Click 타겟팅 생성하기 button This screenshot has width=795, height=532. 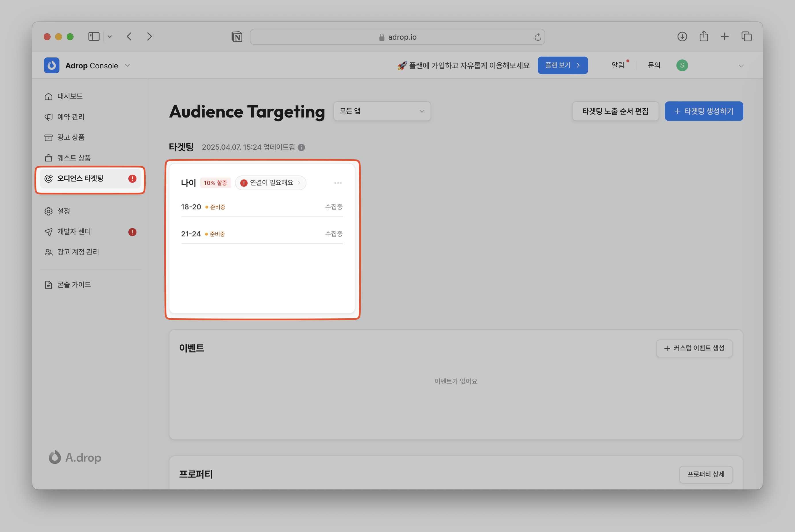704,111
